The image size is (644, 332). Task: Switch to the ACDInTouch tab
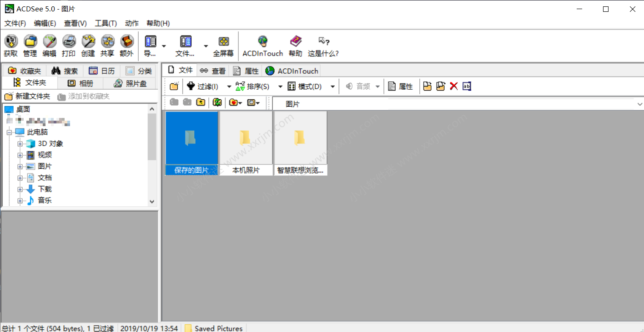292,71
